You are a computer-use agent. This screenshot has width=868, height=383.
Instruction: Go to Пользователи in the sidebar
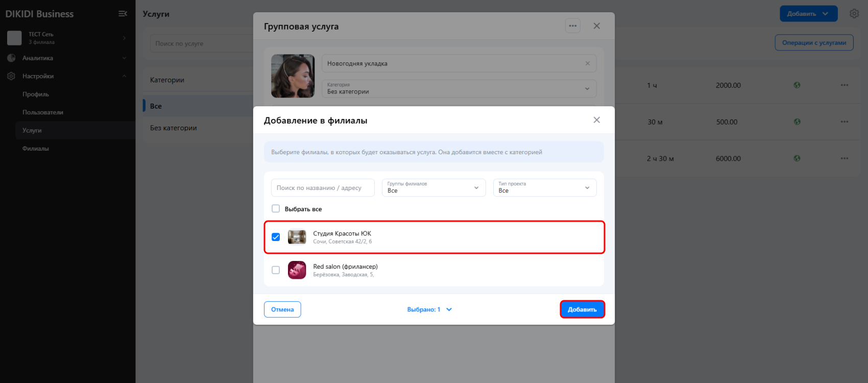click(43, 112)
